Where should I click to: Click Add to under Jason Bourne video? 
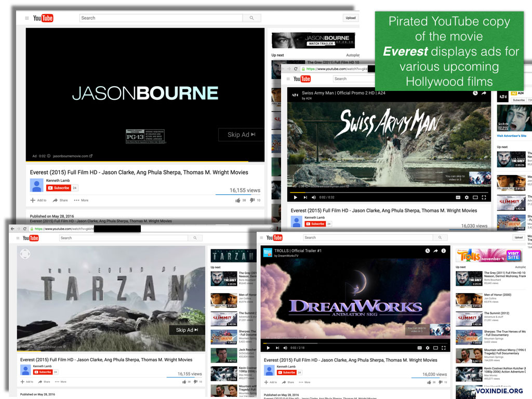(38, 200)
